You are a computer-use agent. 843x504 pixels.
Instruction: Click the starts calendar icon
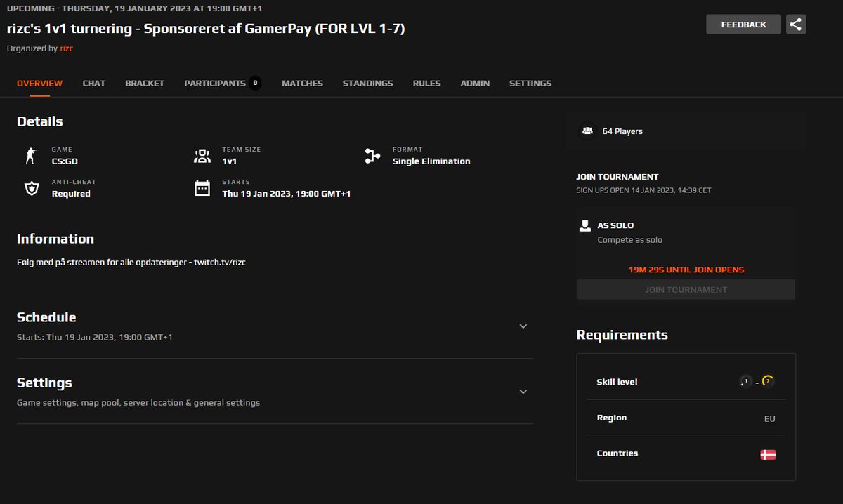(202, 188)
